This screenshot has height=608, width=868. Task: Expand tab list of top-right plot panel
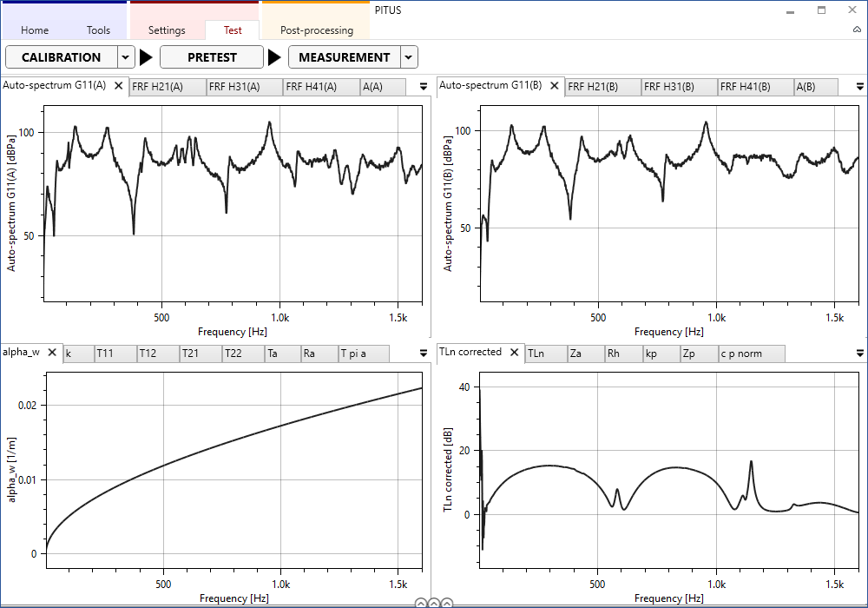click(859, 87)
